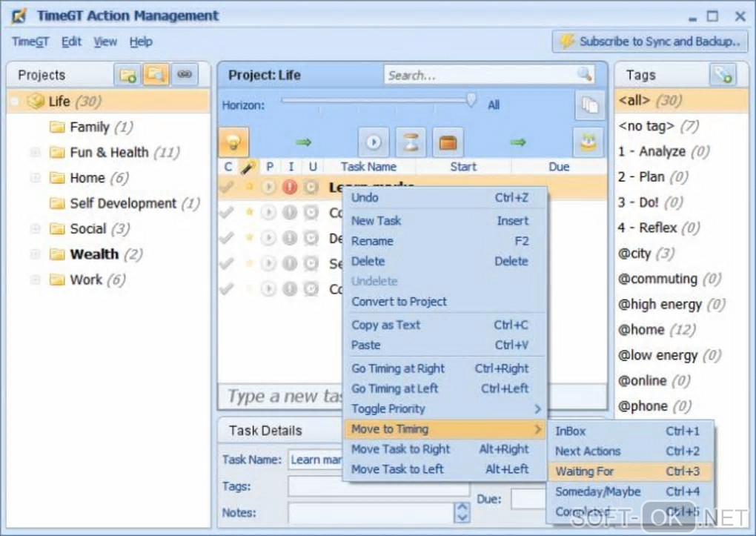Collapse the Life project tree node
756x536 pixels.
[x=15, y=102]
